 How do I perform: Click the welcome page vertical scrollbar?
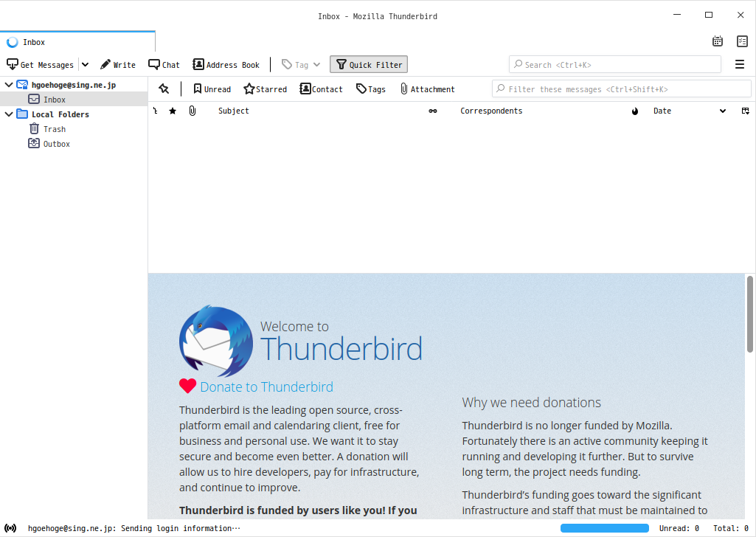coord(750,314)
